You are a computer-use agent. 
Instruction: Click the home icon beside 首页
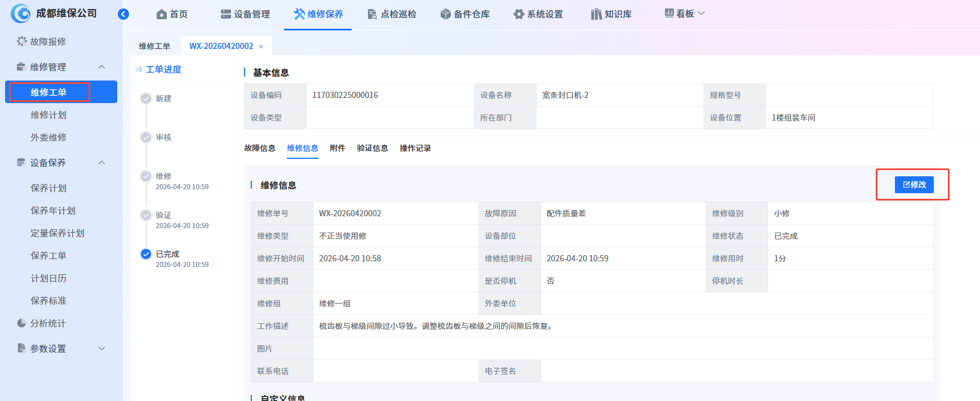(x=162, y=14)
